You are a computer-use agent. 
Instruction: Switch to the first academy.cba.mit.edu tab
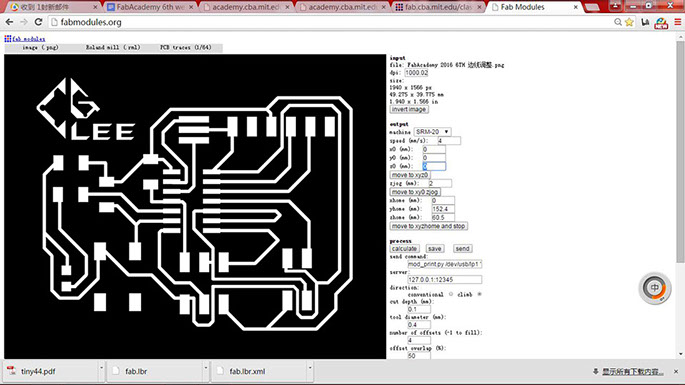(x=246, y=7)
